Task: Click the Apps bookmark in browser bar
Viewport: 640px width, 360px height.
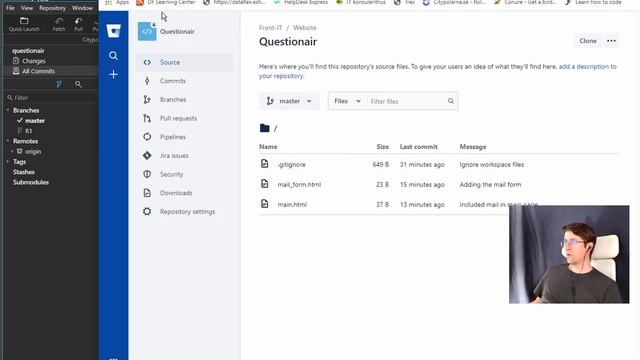Action: click(118, 2)
